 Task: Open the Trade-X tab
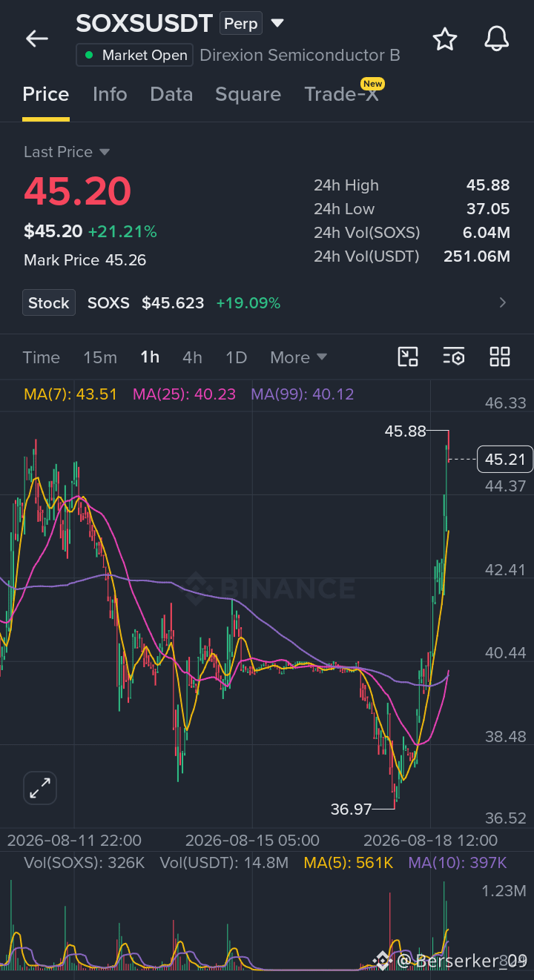click(x=341, y=94)
